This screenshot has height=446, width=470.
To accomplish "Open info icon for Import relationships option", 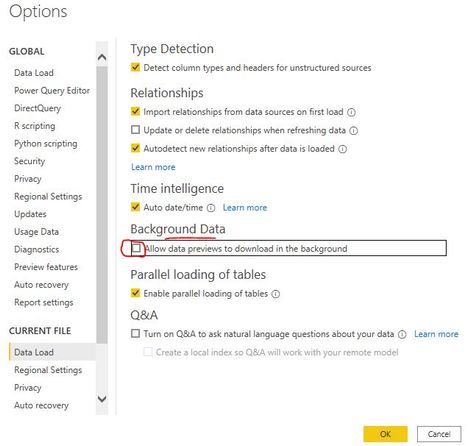I will click(351, 112).
